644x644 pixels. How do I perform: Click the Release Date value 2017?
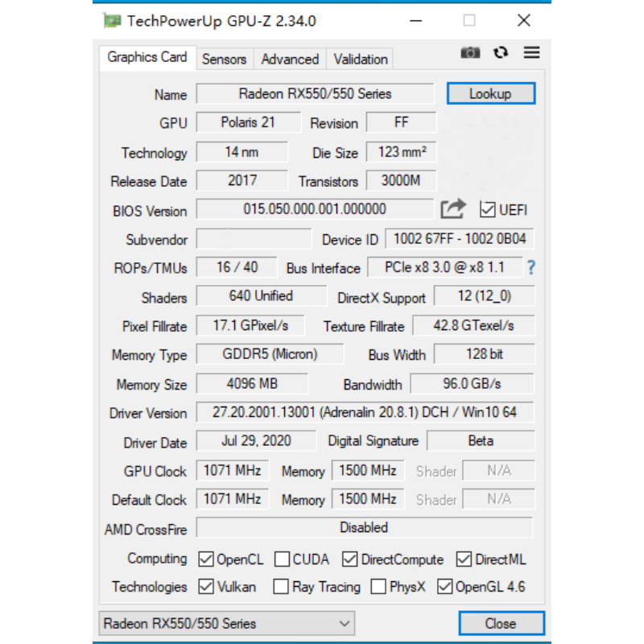click(242, 180)
